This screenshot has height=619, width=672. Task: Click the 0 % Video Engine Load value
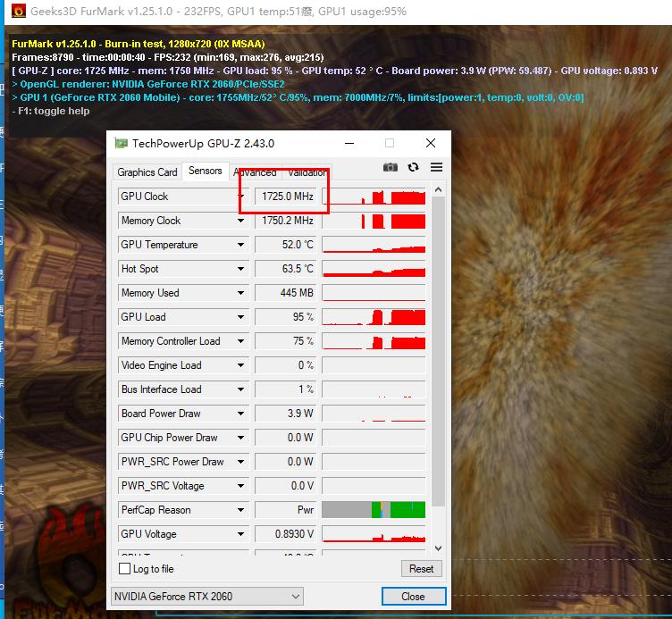click(x=285, y=365)
